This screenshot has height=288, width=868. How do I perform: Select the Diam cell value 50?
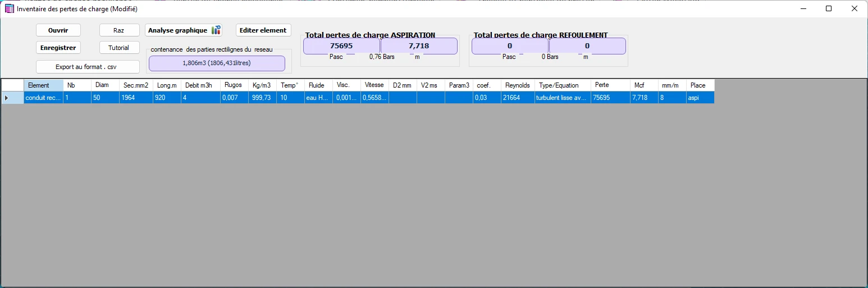[105, 98]
